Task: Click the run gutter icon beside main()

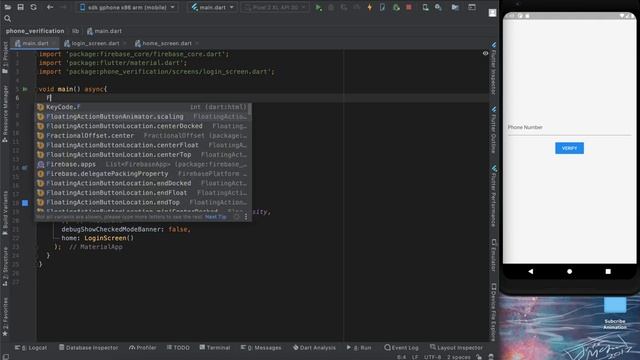Action: coord(25,89)
